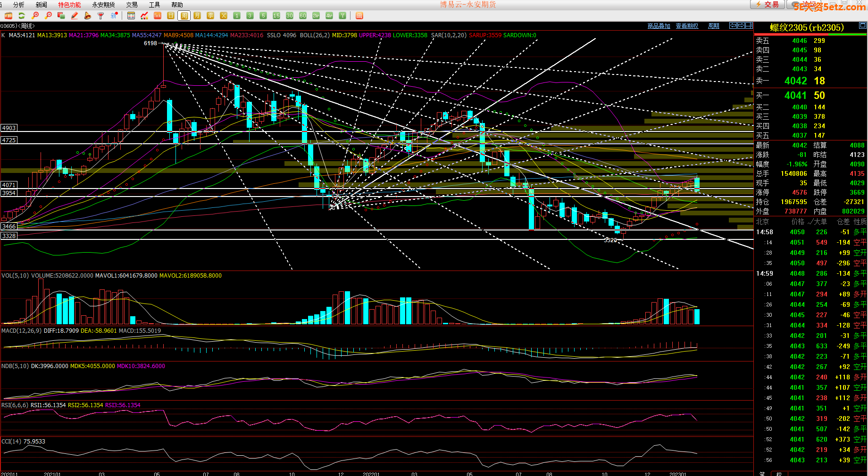The image size is (868, 476).
Task: Click the 新 news icon
Action: tap(114, 16)
